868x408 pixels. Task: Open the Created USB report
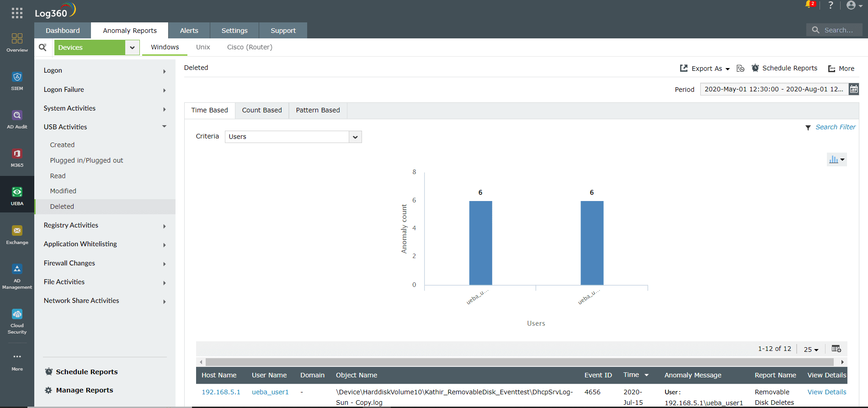[x=62, y=145]
